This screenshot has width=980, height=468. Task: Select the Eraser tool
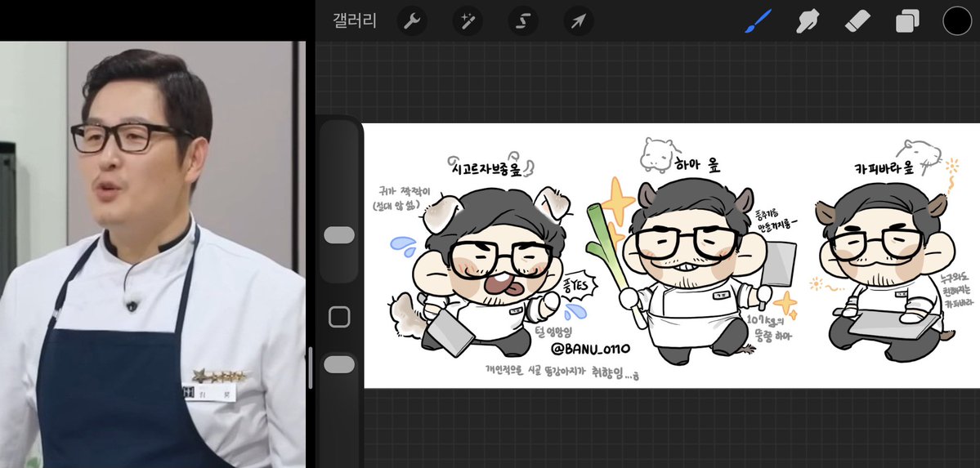(857, 22)
